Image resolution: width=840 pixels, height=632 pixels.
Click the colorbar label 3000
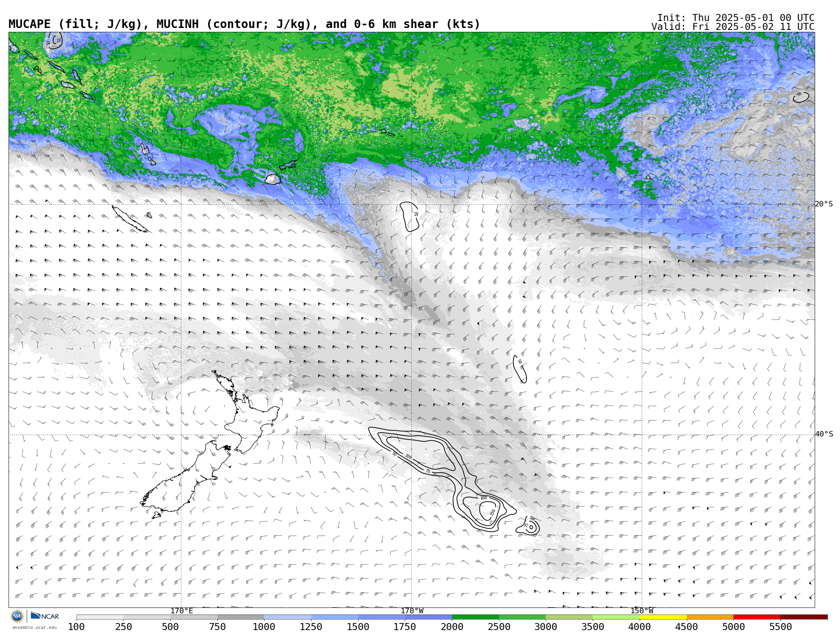point(546,627)
